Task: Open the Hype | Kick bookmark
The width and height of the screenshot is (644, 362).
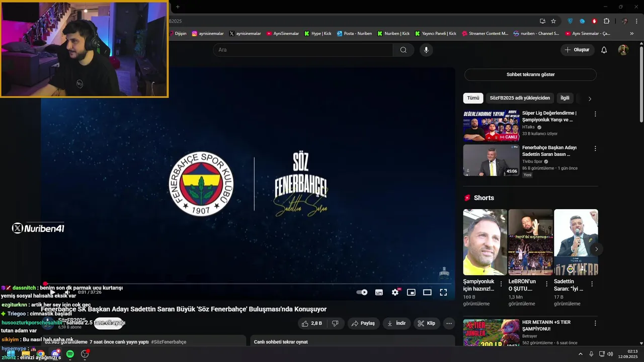Action: point(317,34)
